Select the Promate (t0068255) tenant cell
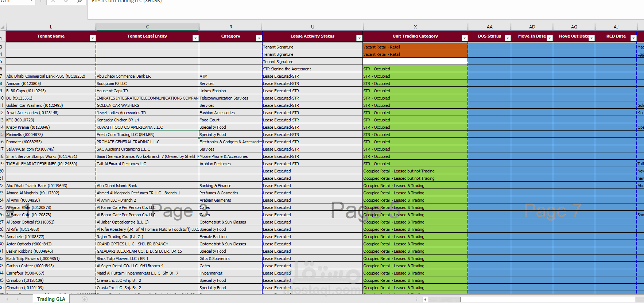Image resolution: width=644 pixels, height=303 pixels. tap(51, 142)
